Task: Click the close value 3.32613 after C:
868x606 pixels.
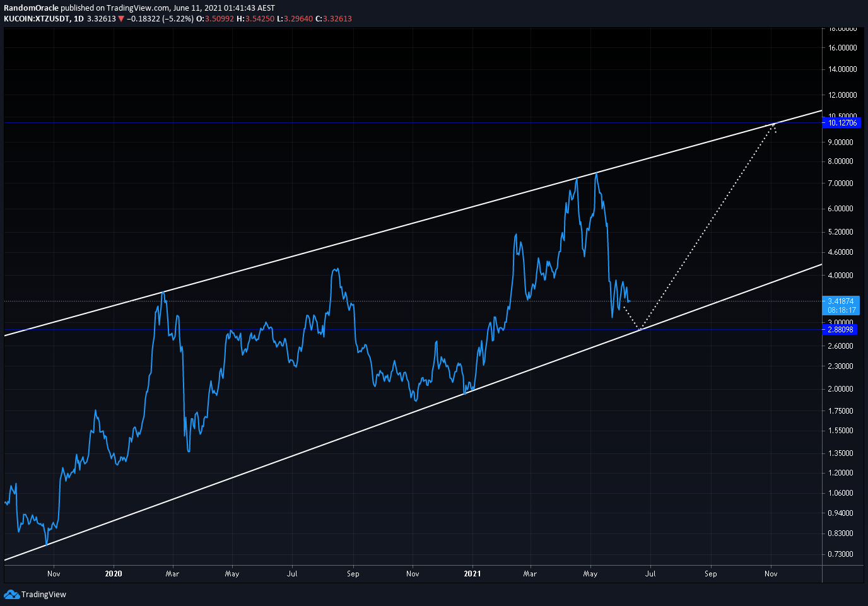Action: point(337,19)
